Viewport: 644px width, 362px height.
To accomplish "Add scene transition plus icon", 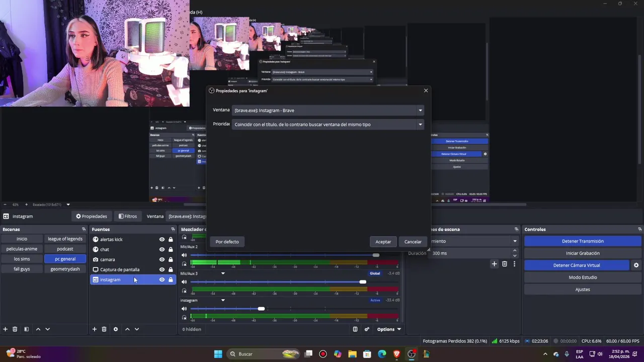I will coord(494,264).
